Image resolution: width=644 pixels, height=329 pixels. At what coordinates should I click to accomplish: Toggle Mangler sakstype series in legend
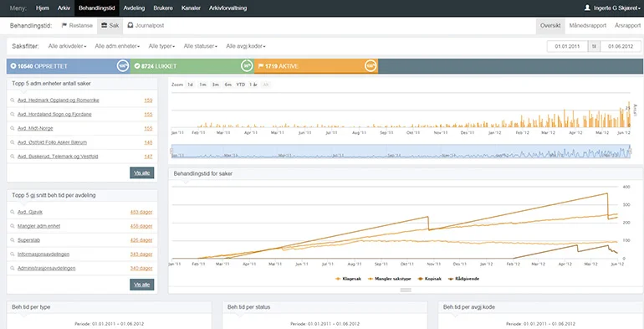coord(389,279)
